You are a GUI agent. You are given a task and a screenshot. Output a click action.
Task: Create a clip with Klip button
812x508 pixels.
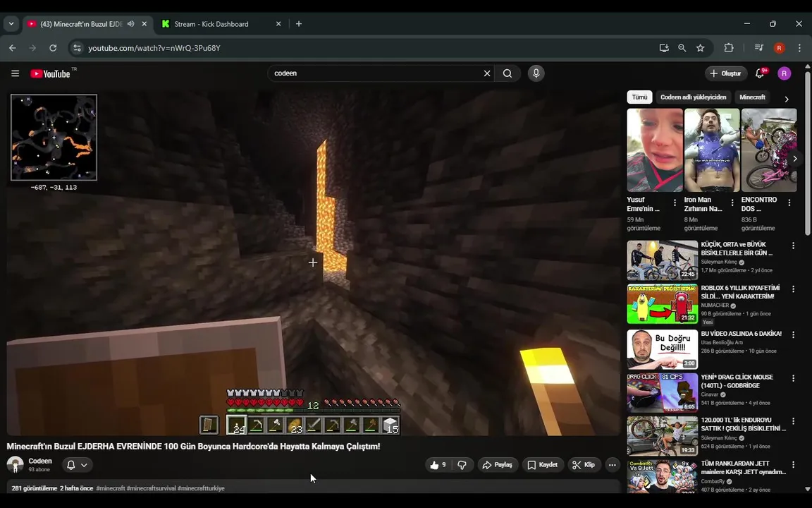[x=584, y=465]
